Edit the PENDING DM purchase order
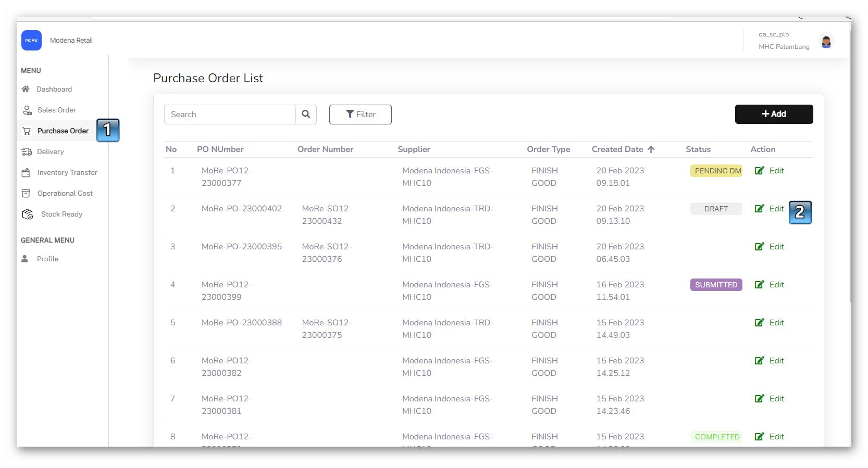 [x=770, y=171]
